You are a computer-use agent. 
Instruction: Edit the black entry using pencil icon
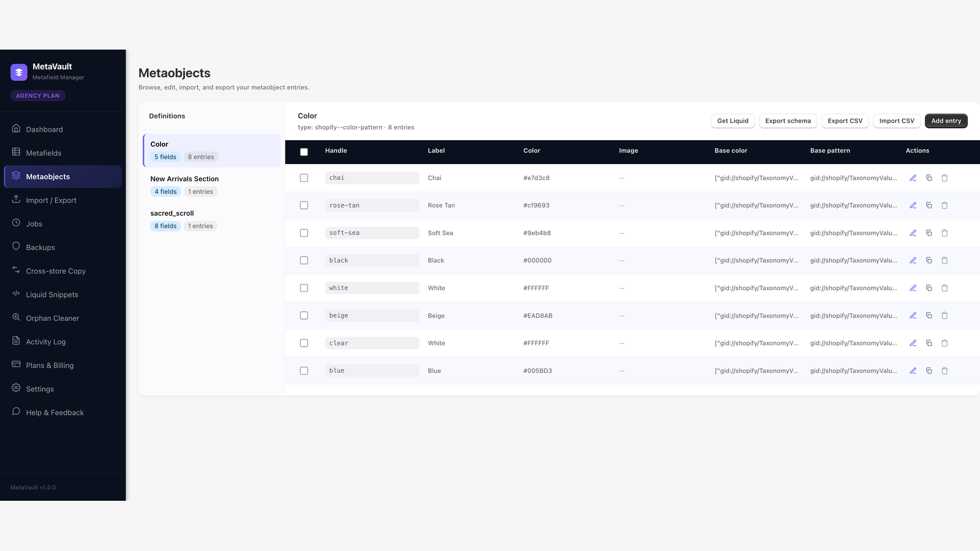pos(913,261)
